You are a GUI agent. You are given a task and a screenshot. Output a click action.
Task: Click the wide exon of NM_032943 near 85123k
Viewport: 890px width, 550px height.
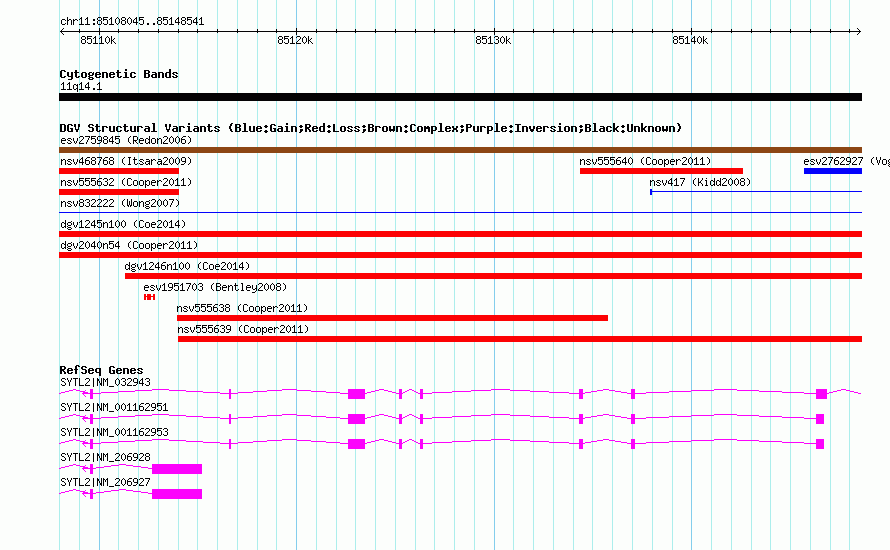tap(356, 394)
